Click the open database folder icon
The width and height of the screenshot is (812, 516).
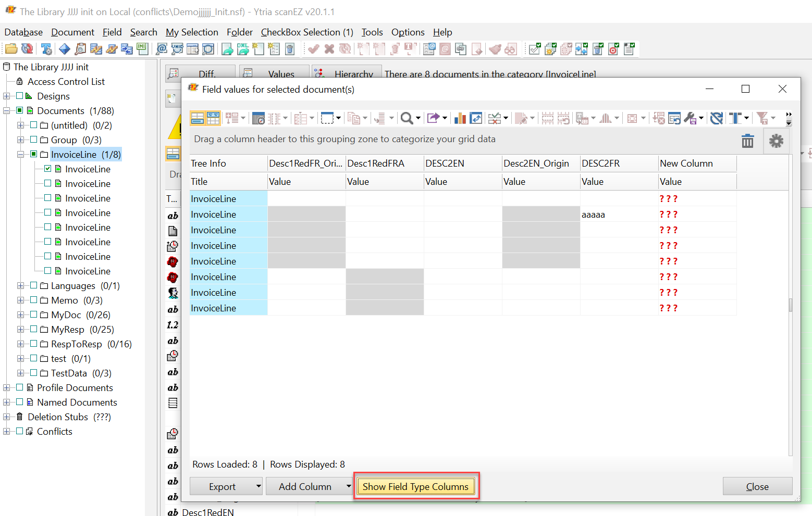[11, 49]
